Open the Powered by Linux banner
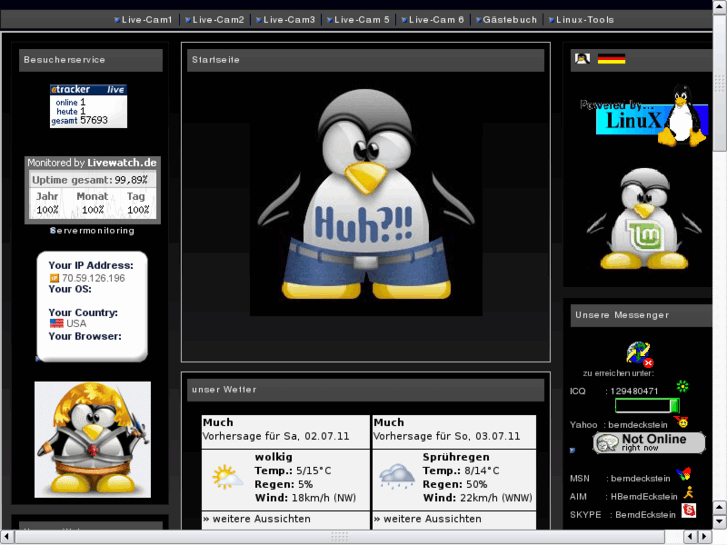Screen dimensions: 727x545 point(644,116)
